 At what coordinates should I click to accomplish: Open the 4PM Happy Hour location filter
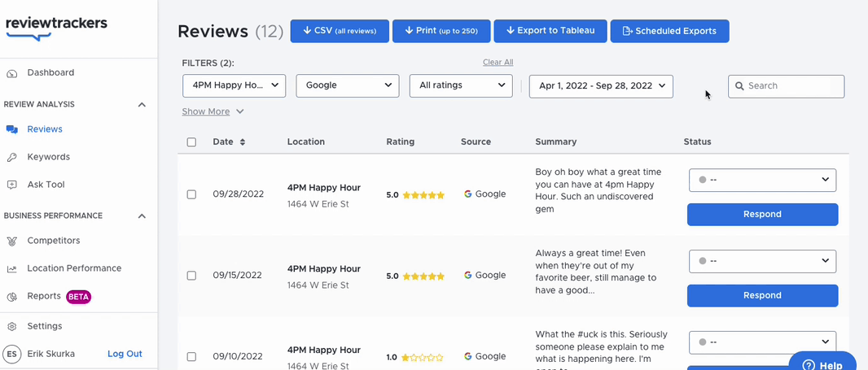pyautogui.click(x=235, y=85)
